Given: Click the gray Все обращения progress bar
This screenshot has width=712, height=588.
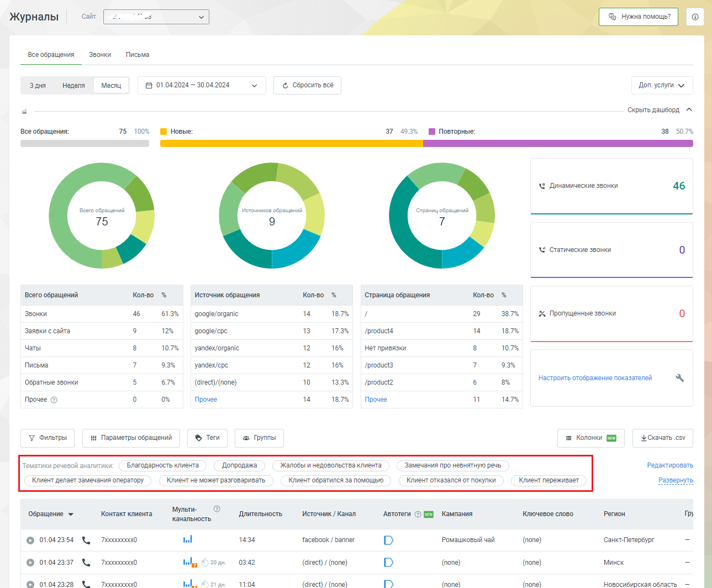Looking at the screenshot, I should click(85, 144).
